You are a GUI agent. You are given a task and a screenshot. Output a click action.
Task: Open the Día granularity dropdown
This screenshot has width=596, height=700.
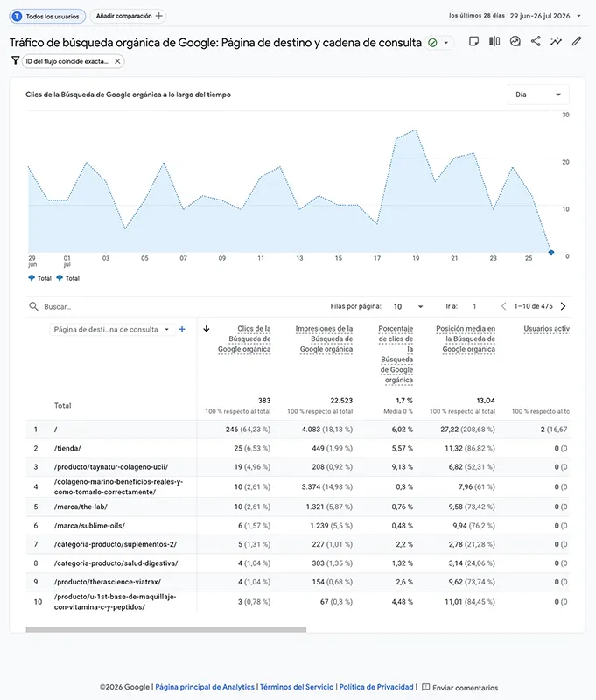tap(538, 94)
